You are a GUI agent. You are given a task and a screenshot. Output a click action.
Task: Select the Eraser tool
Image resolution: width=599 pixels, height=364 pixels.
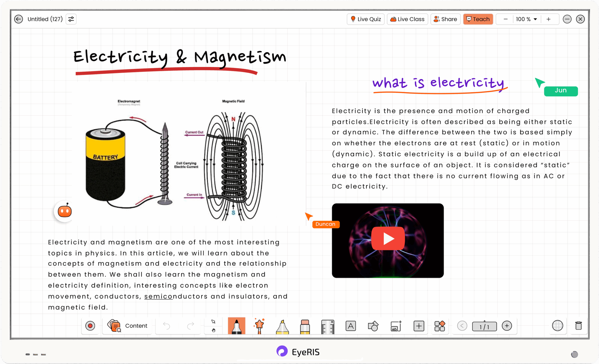[x=304, y=326]
